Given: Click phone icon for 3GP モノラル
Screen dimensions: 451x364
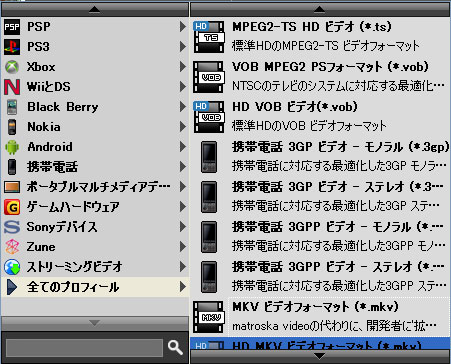Looking at the screenshot, I should click(x=209, y=157).
